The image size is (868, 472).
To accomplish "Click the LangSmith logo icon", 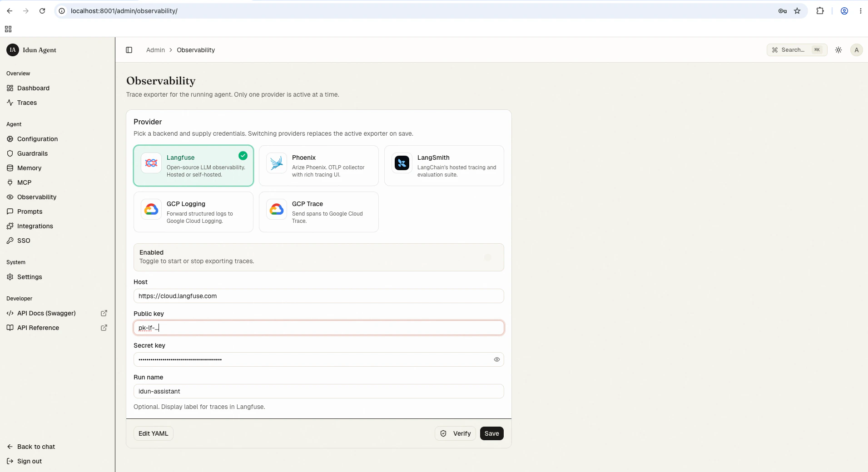I will 402,163.
